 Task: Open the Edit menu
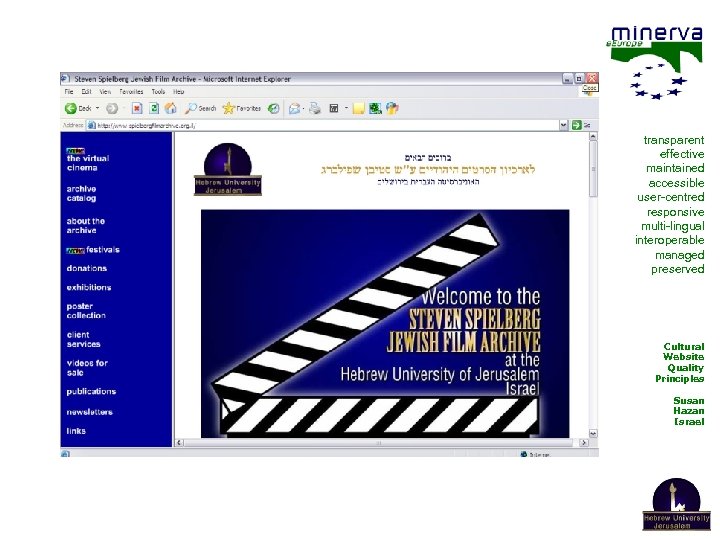[86, 92]
